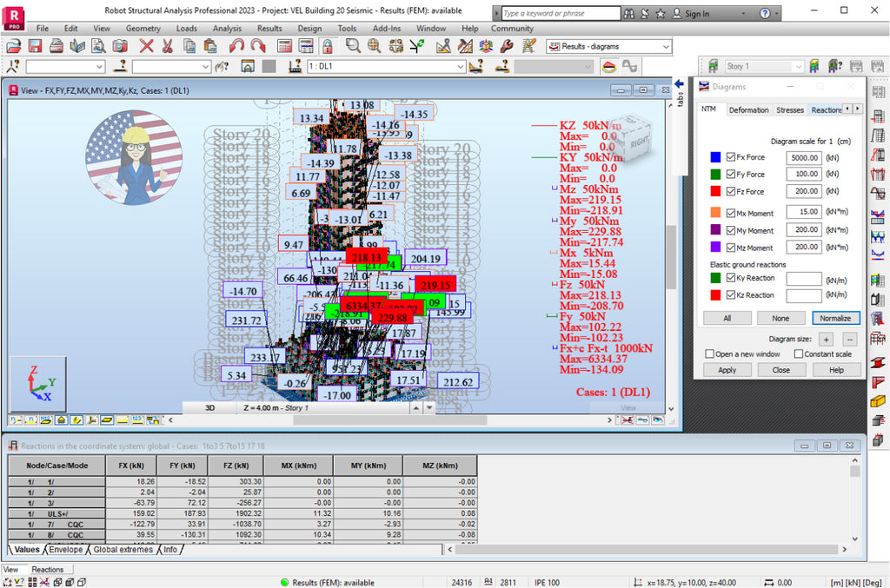
Task: Switch to the Envelope tab in reactions table
Action: tap(67, 549)
